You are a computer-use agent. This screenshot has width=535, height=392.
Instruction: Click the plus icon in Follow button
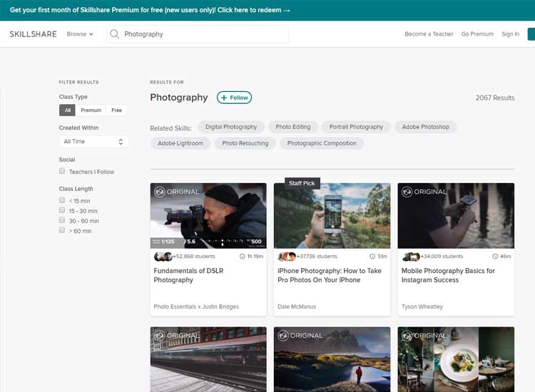click(224, 98)
